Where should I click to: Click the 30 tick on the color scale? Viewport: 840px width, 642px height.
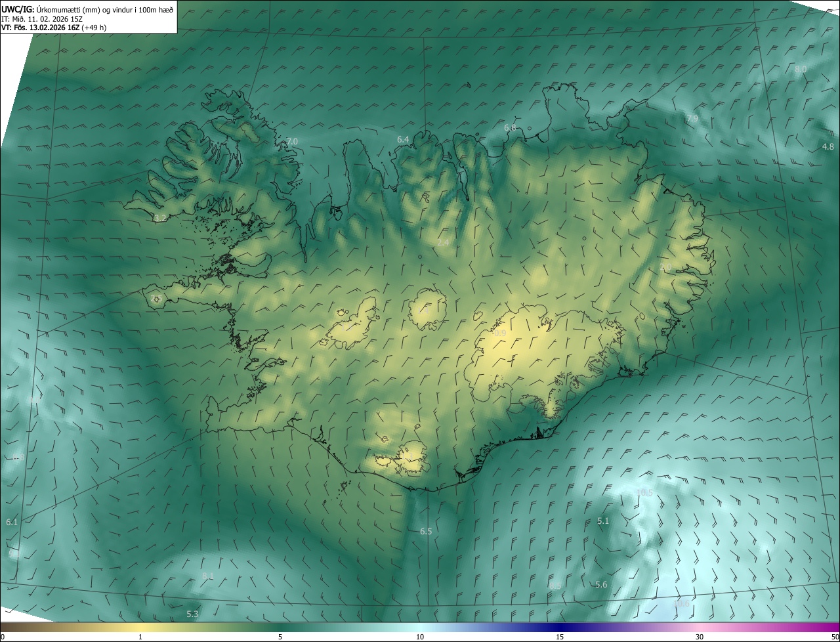coord(700,637)
